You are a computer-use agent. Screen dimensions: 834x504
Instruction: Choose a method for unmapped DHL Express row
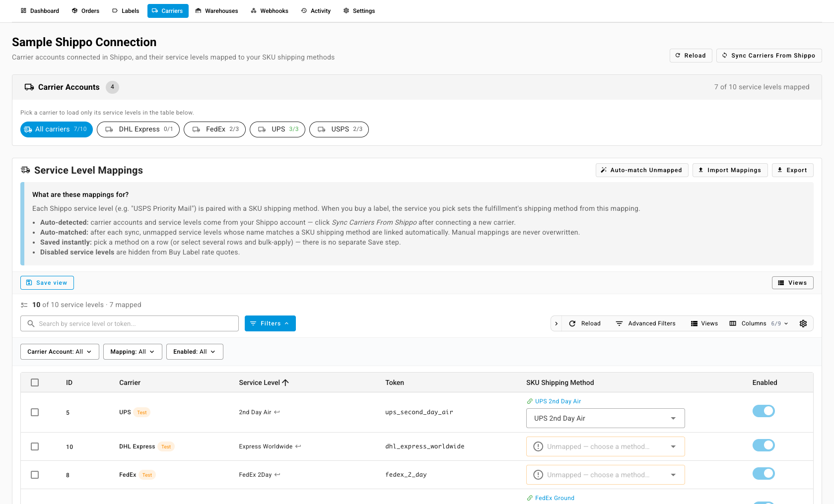[x=605, y=446]
